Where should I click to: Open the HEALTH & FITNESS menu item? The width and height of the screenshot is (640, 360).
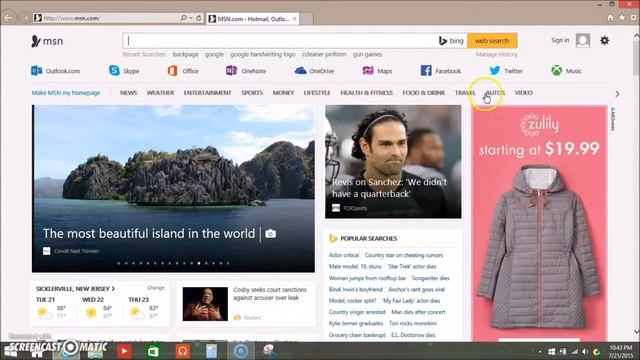click(x=367, y=93)
